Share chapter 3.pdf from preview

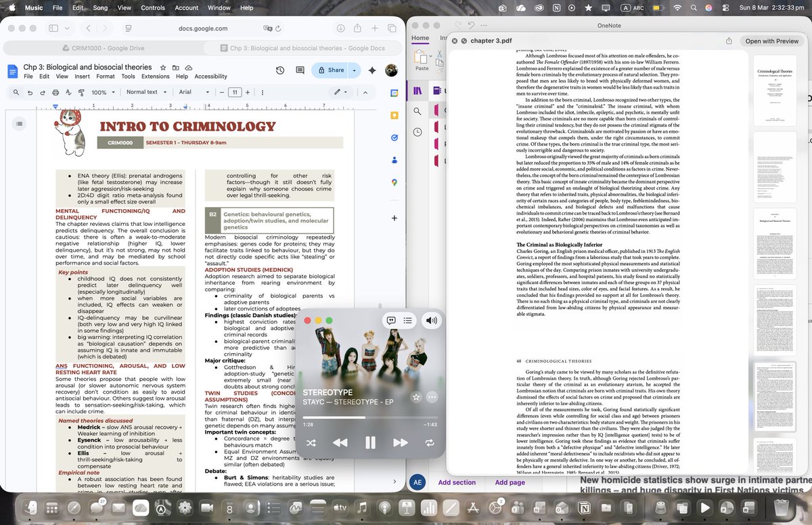pos(729,41)
